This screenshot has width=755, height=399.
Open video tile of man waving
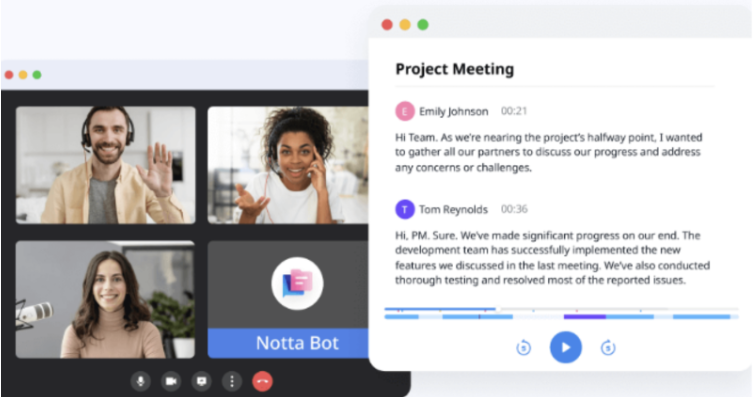click(105, 165)
